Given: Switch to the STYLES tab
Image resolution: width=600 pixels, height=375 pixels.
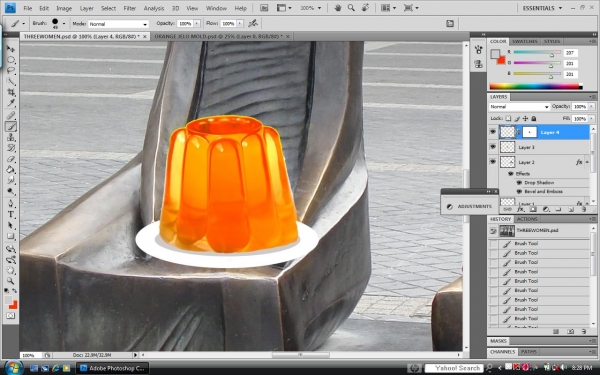Looking at the screenshot, I should click(552, 41).
